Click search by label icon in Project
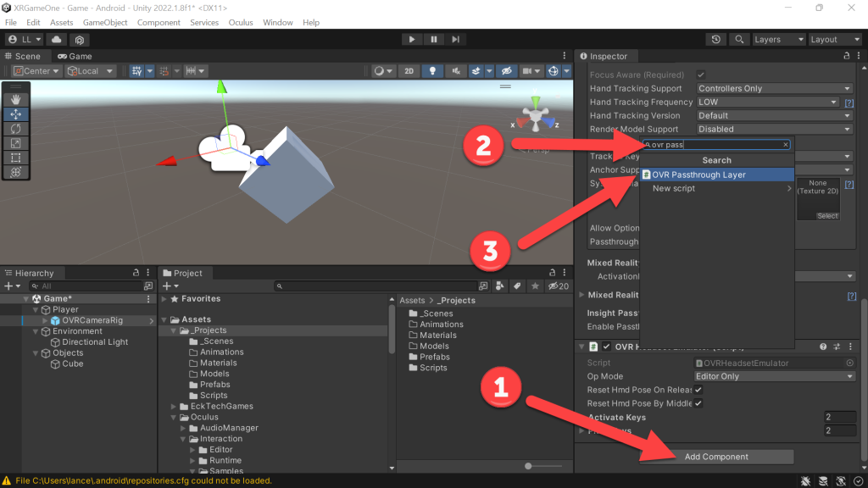This screenshot has height=488, width=868. click(x=517, y=286)
